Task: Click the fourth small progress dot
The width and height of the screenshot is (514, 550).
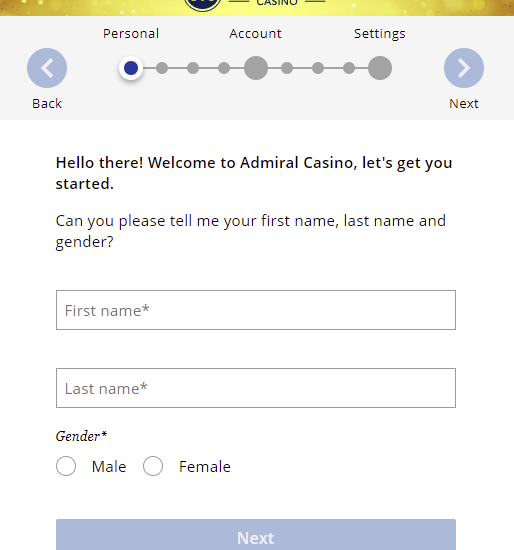Action: pos(224,68)
